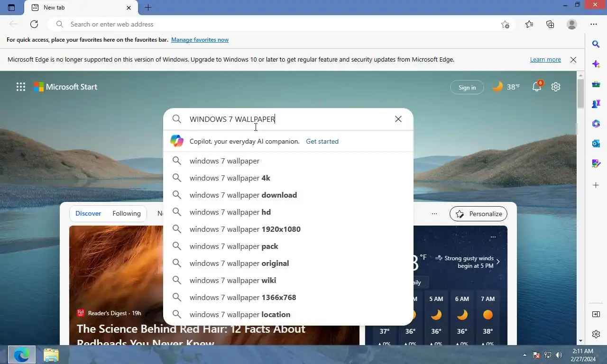607x364 pixels.
Task: Select suggestion windows 7 wallpaper original
Action: click(x=288, y=263)
